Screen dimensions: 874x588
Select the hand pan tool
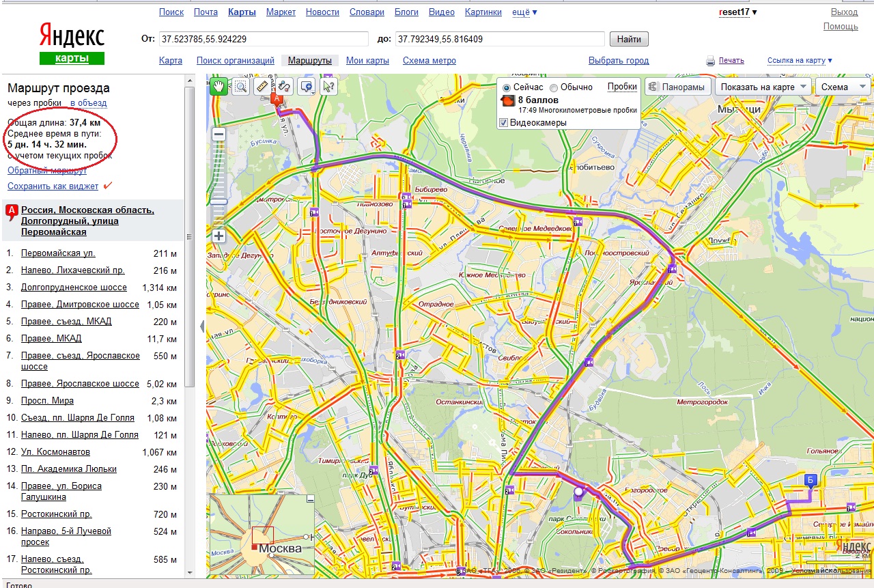pos(218,86)
